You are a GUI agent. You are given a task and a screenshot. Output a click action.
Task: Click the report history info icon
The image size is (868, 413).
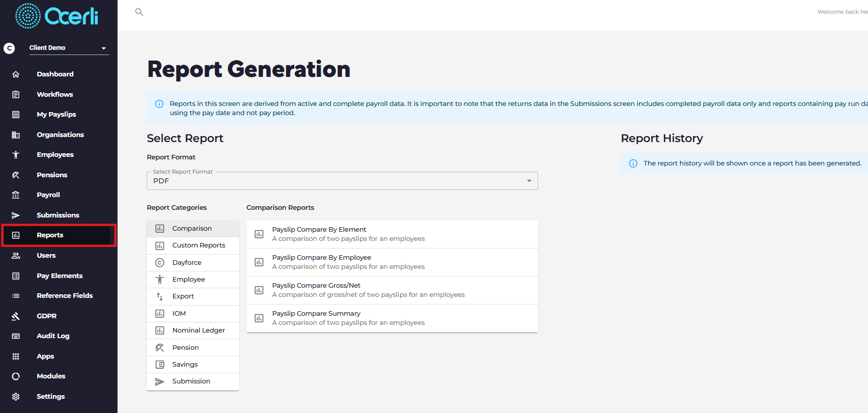tap(633, 163)
